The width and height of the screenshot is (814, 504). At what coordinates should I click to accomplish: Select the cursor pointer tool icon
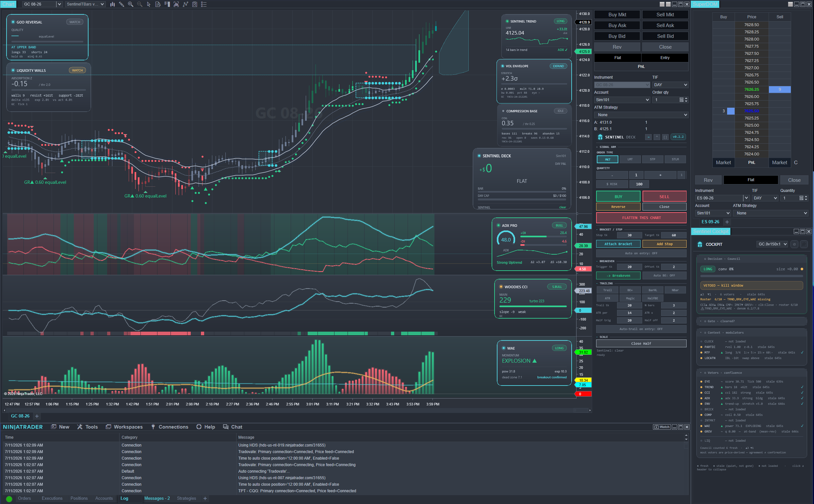pyautogui.click(x=149, y=4)
